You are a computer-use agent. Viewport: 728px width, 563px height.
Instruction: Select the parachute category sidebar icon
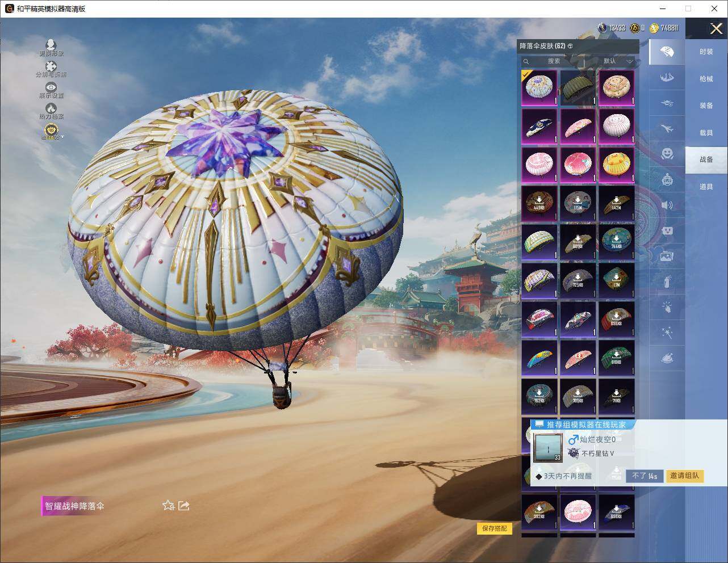(x=667, y=52)
